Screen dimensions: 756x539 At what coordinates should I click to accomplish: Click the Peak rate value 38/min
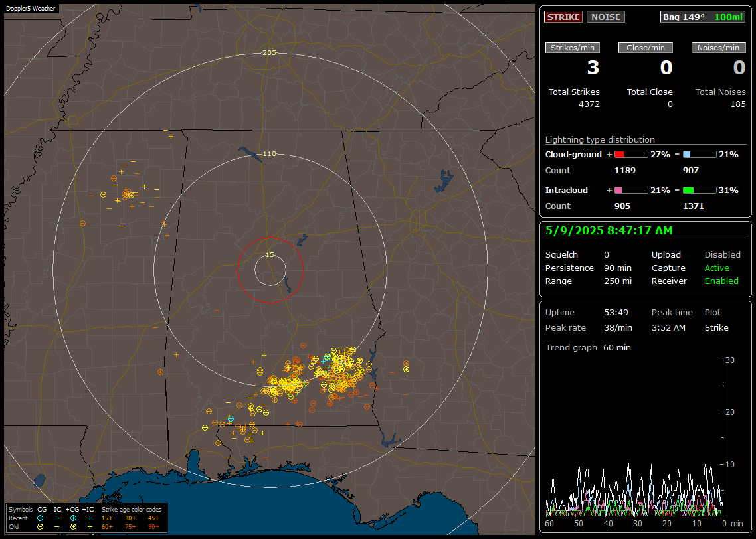(618, 327)
